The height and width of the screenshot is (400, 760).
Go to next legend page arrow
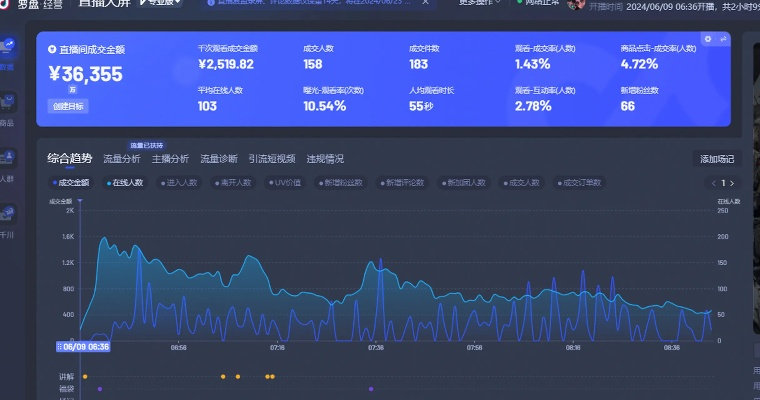click(x=735, y=183)
